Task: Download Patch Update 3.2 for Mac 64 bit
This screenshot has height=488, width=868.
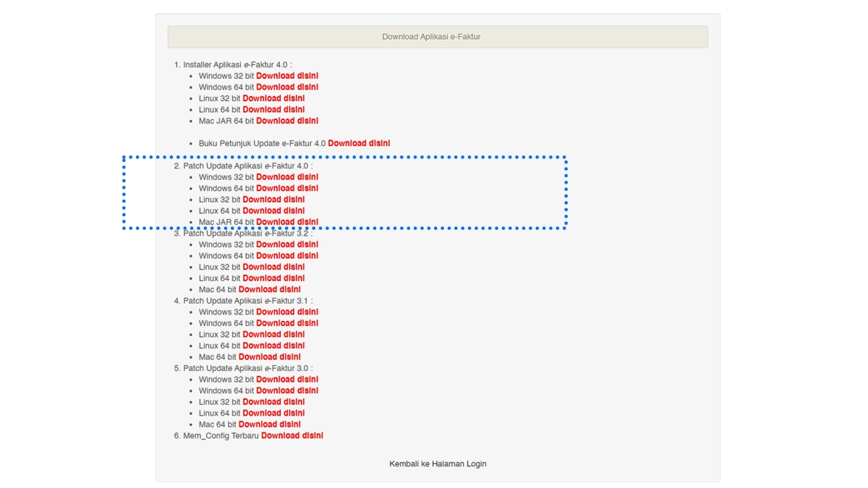Action: 270,289
